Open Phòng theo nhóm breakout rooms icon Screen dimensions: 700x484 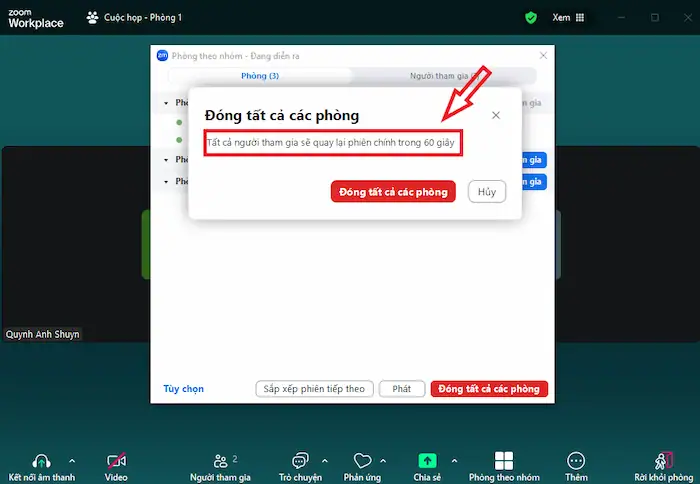click(x=504, y=461)
